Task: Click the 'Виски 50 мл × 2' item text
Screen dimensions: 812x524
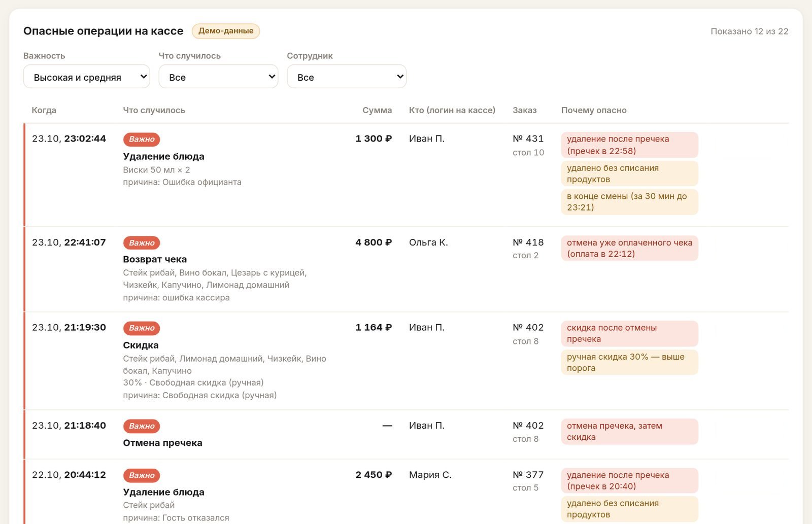Action: click(156, 170)
